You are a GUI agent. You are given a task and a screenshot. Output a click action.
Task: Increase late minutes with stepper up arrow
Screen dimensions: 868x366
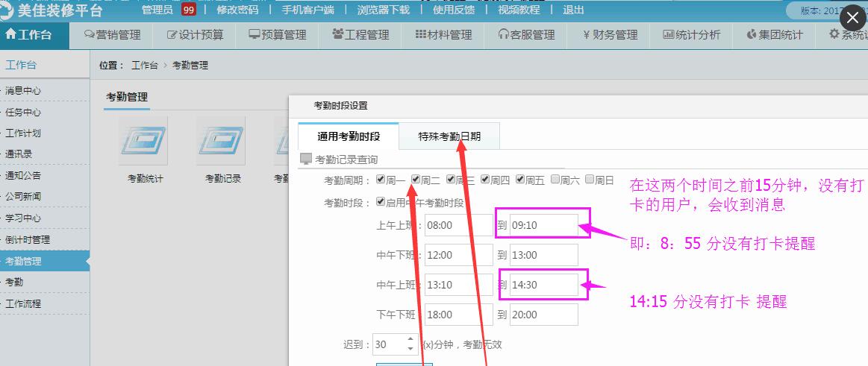(x=410, y=340)
